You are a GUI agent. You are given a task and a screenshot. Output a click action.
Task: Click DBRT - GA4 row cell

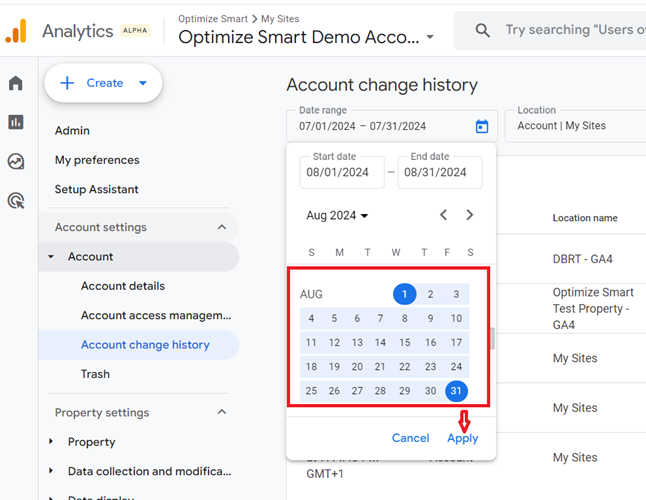point(583,259)
